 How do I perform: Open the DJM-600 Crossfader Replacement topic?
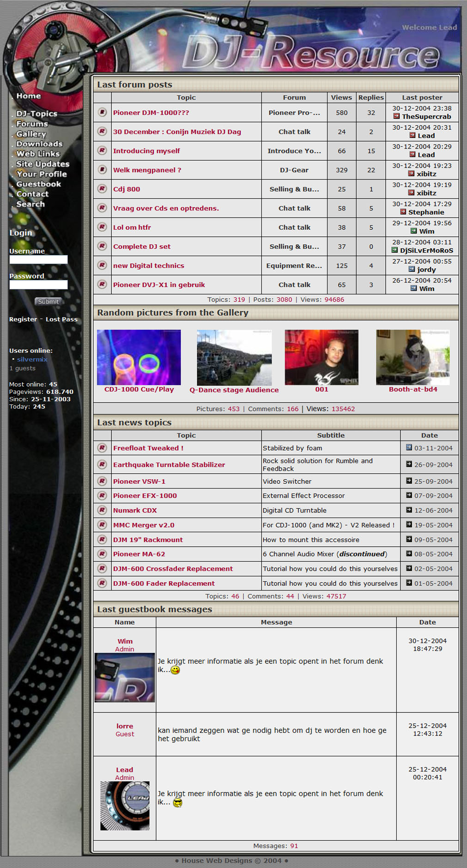[173, 569]
